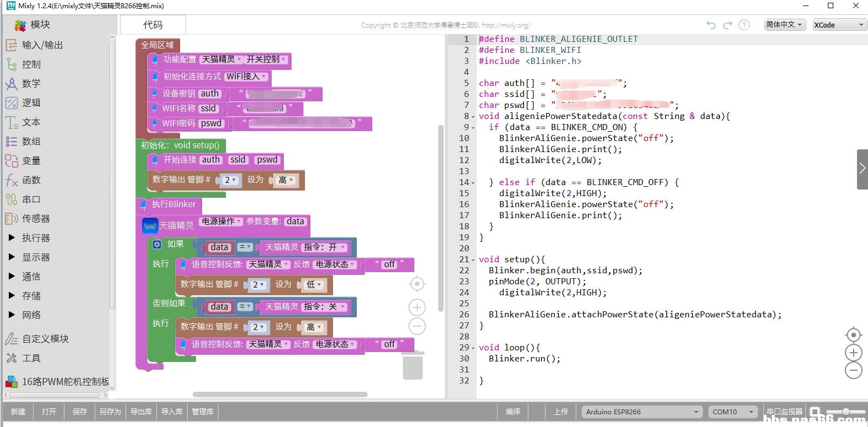Screen dimensions: 868x427
Task: Click the slider handle in the bottom bar
Action: [x=845, y=412]
